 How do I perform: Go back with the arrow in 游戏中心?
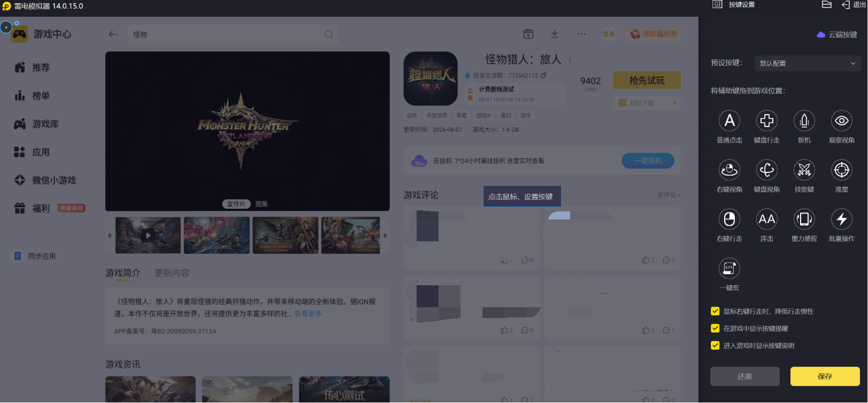pyautogui.click(x=113, y=34)
